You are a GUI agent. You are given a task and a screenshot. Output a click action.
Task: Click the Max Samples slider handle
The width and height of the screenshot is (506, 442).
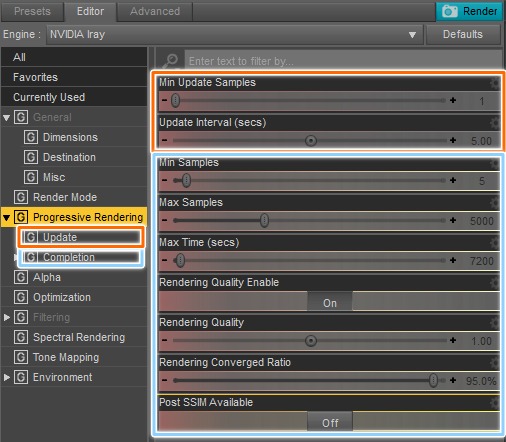pos(264,220)
